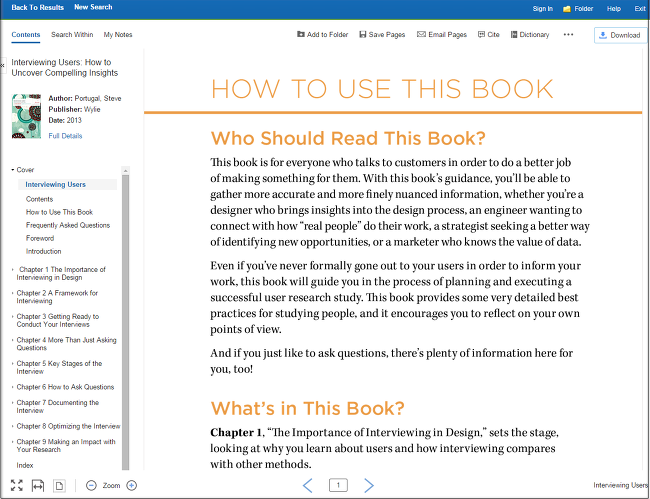Click the Exit link
Viewport: 650px width, 499px height.
pos(640,9)
